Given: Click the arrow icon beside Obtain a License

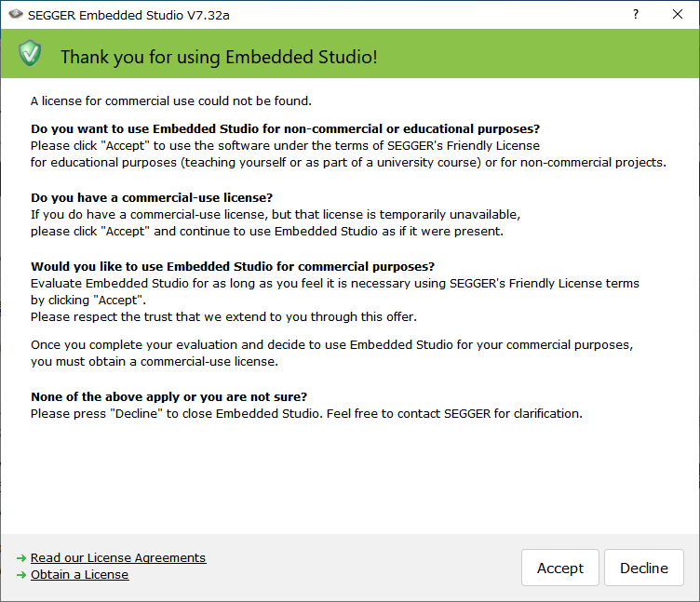Looking at the screenshot, I should (x=21, y=575).
